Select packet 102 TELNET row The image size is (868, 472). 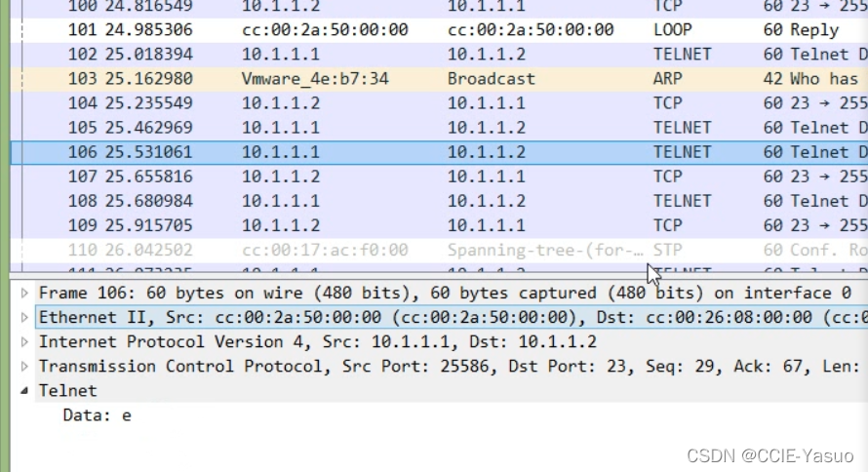(x=439, y=55)
